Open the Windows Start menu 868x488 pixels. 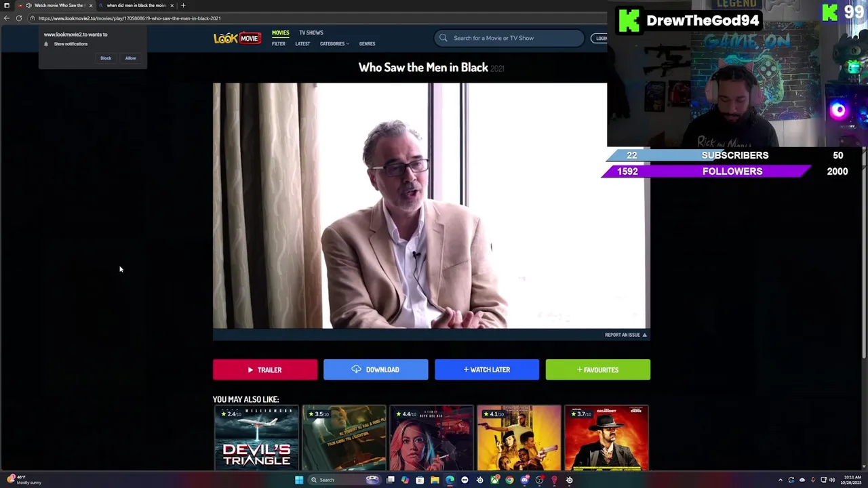299,480
